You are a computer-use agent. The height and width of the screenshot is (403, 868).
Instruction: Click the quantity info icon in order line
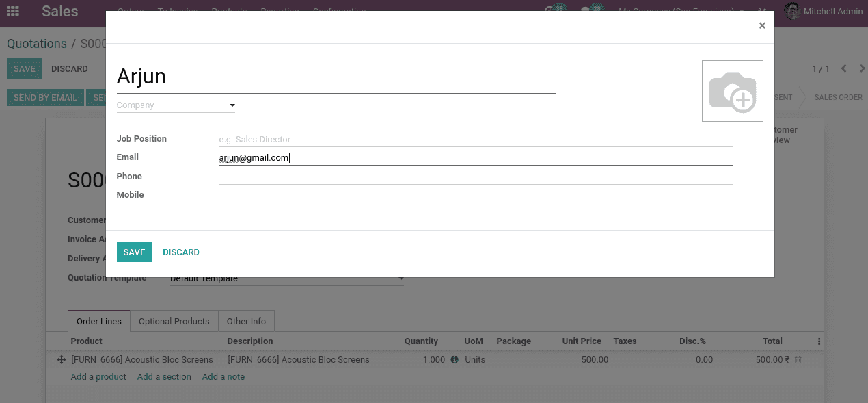click(455, 359)
